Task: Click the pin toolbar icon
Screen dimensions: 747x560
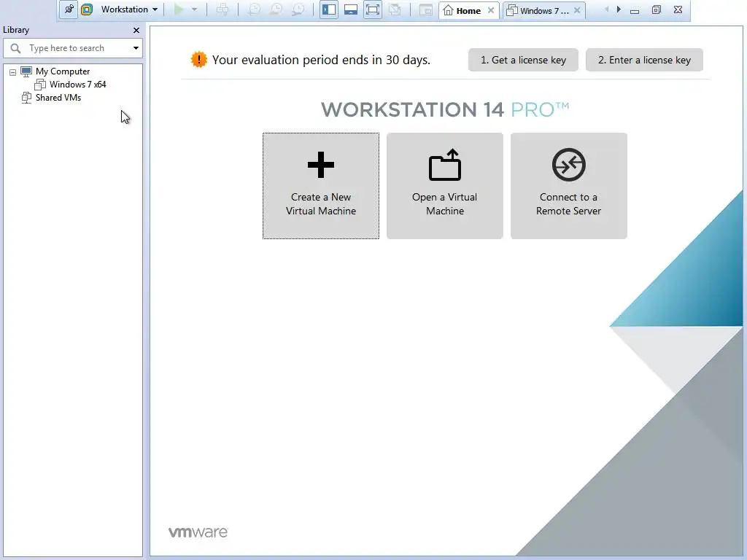Action: (69, 9)
